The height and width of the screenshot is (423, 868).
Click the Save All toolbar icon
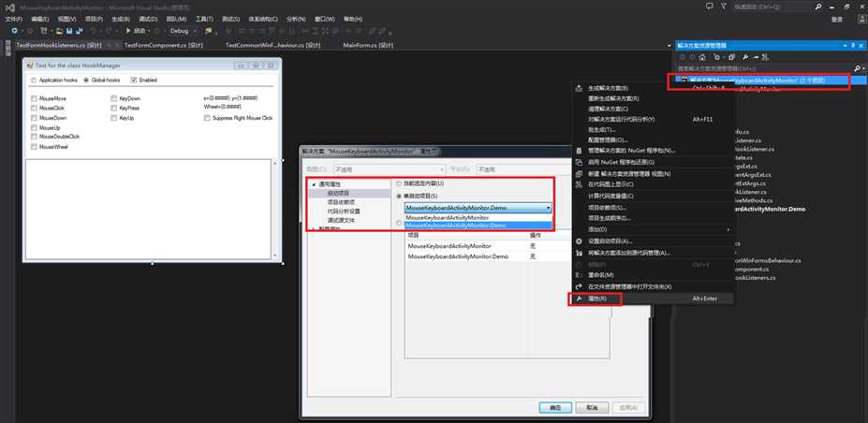click(x=80, y=31)
